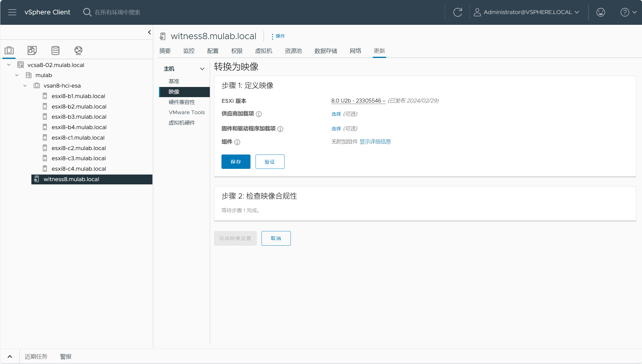Click witness8 host icon in tree
Viewport: 642px width, 364px height.
36,179
